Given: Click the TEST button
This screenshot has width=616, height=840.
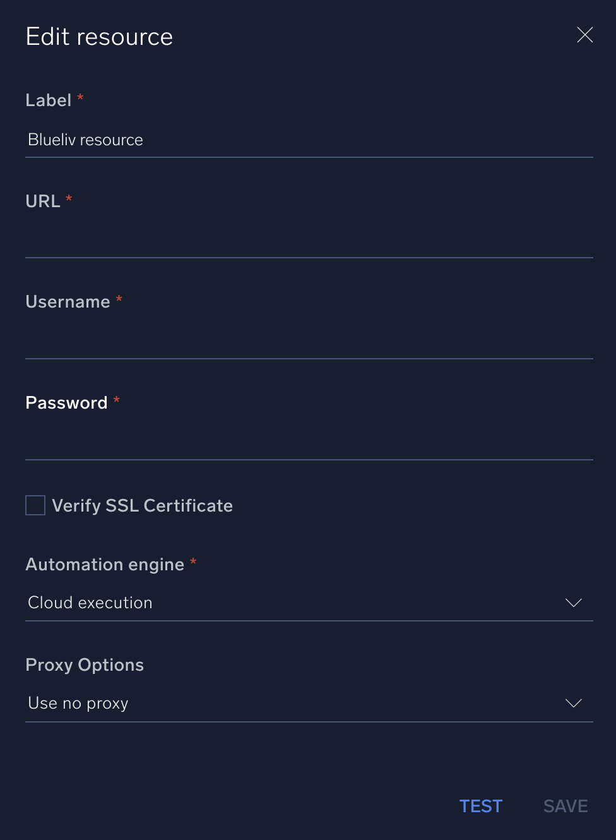Looking at the screenshot, I should pos(481,806).
